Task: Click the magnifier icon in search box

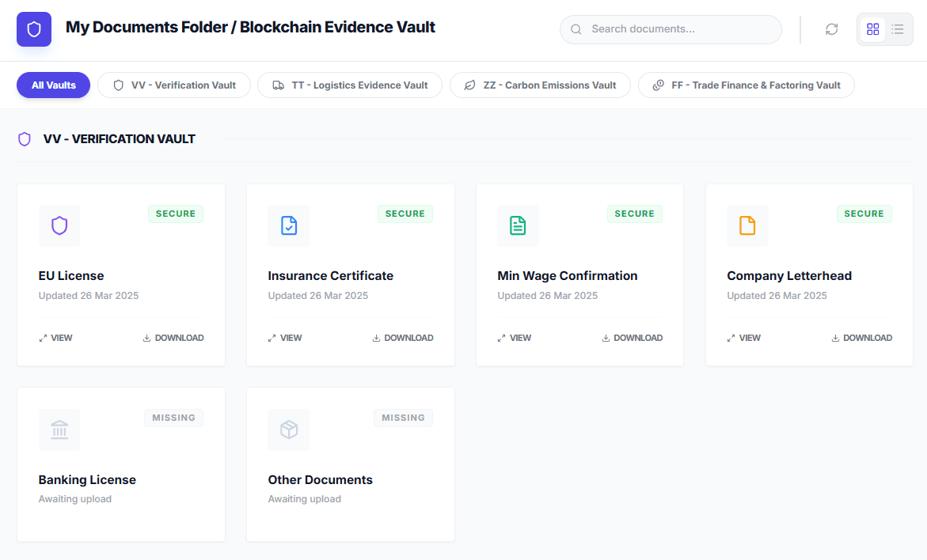Action: coord(576,29)
